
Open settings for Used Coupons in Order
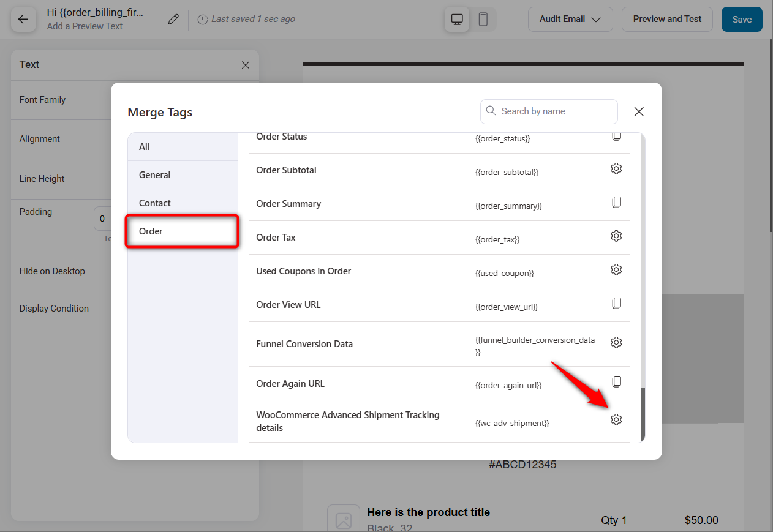tap(616, 269)
